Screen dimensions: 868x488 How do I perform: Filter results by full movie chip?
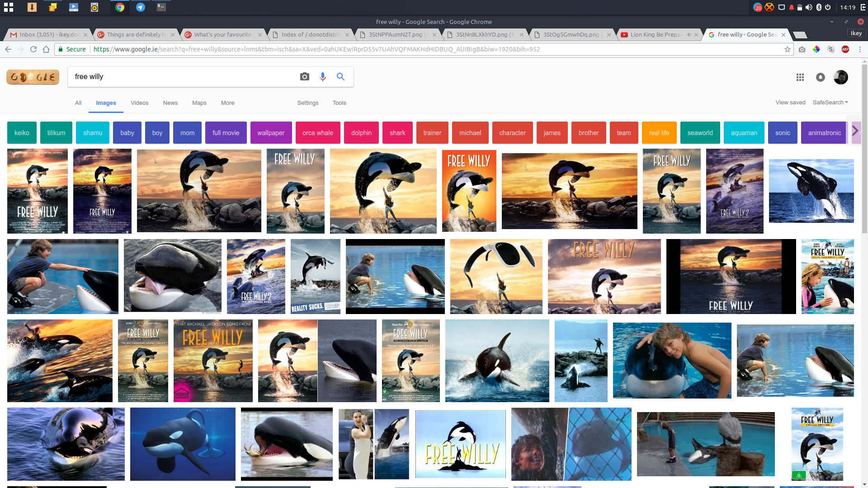pyautogui.click(x=226, y=133)
